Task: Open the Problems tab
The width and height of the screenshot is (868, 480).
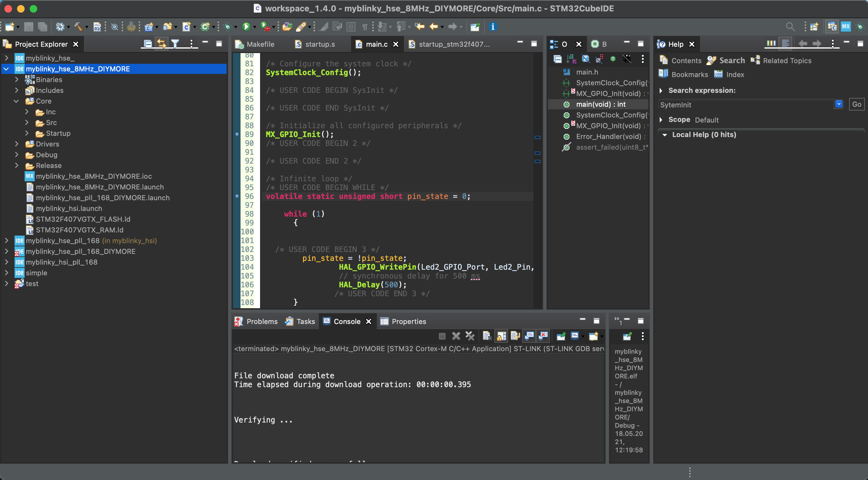Action: pos(256,321)
